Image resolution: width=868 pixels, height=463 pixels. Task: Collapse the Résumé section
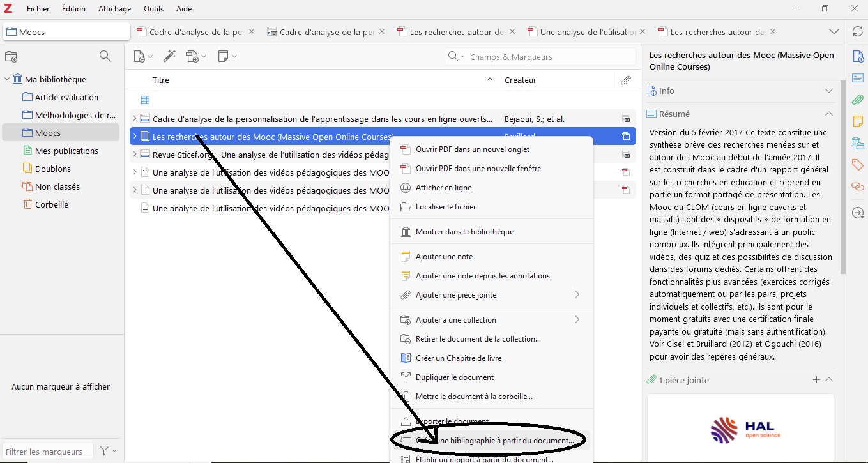[x=828, y=114]
